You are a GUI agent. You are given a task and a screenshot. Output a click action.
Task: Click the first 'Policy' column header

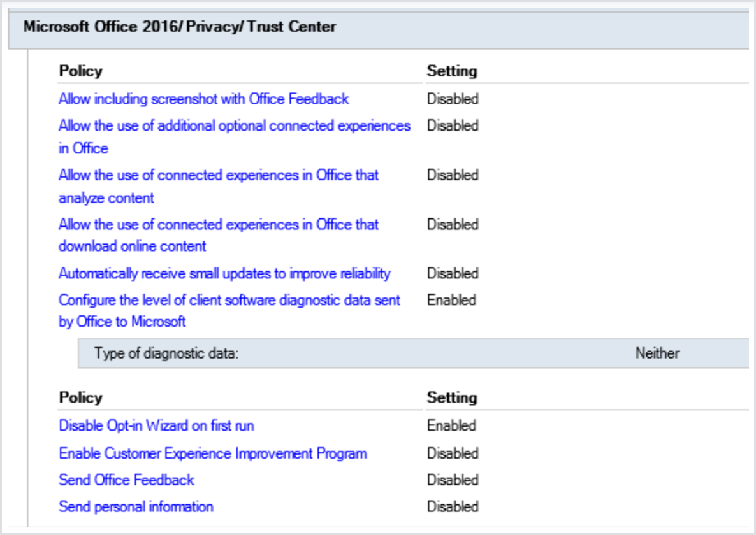coord(80,71)
